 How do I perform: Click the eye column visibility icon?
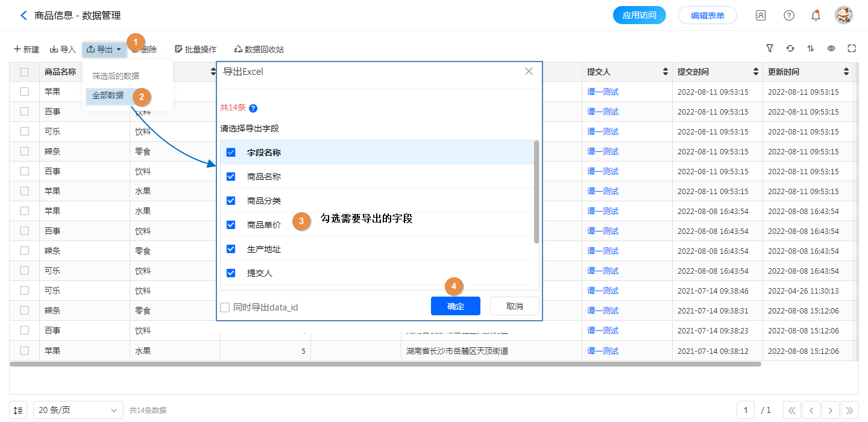tap(831, 49)
